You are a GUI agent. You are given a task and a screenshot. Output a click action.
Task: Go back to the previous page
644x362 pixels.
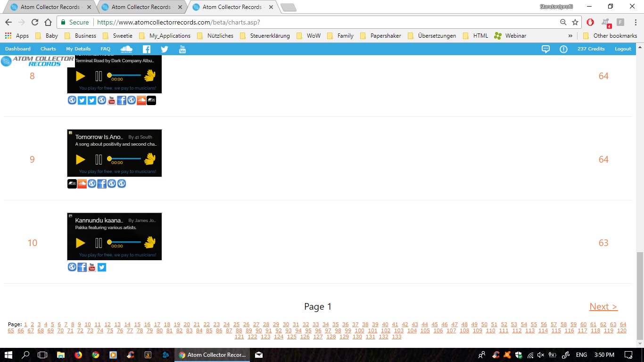click(8, 22)
